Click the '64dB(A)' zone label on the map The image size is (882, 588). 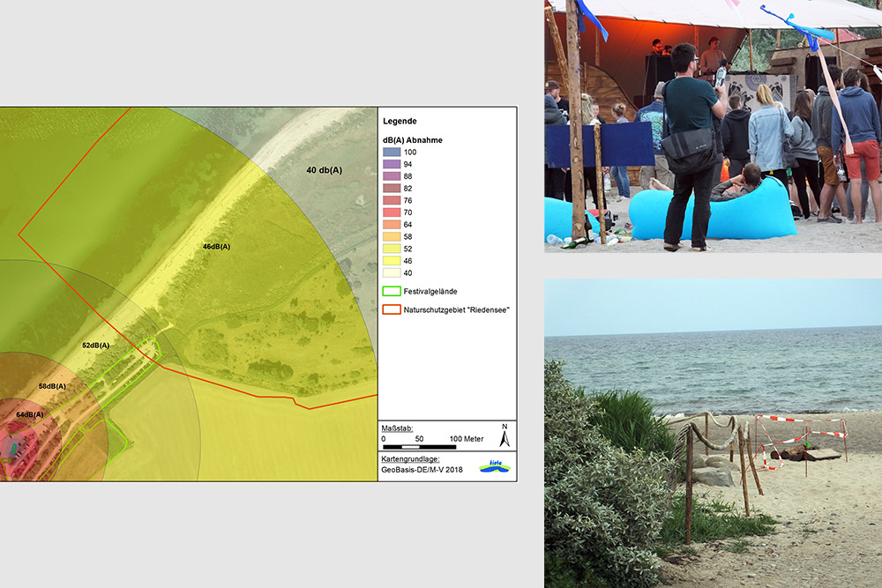30,414
